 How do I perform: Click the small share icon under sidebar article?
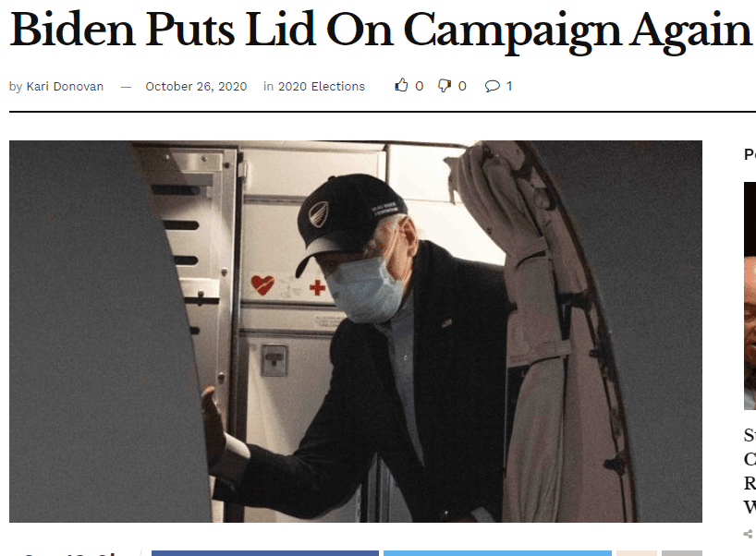point(749,534)
